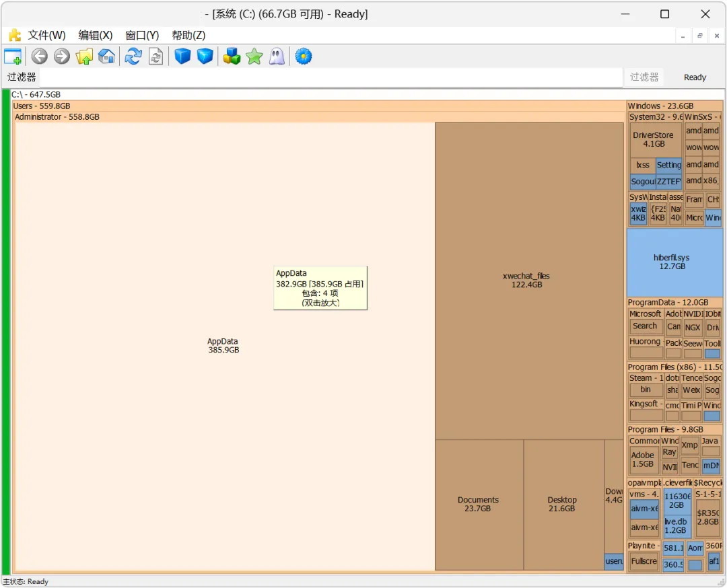Click the grey page refresh icon

click(155, 57)
